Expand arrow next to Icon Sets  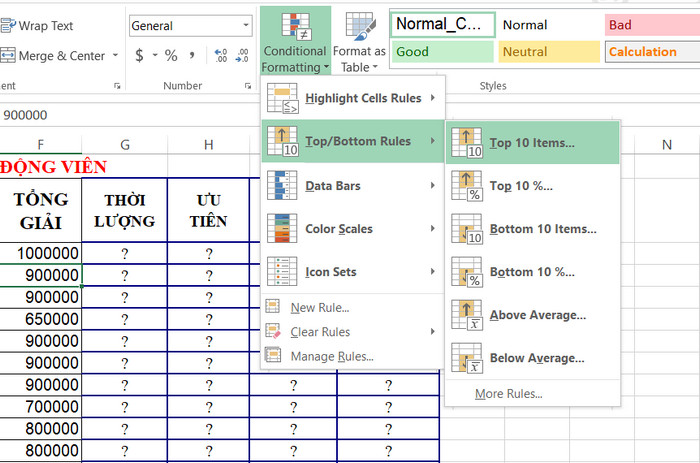pos(433,271)
